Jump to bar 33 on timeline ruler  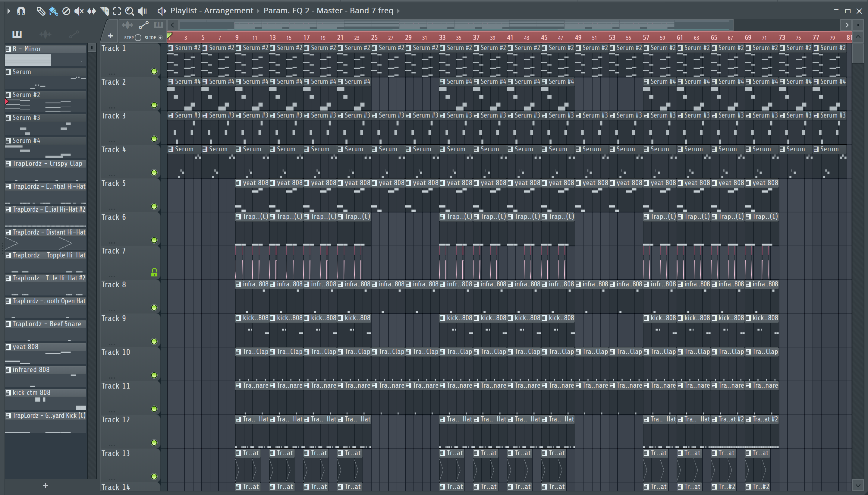[442, 37]
